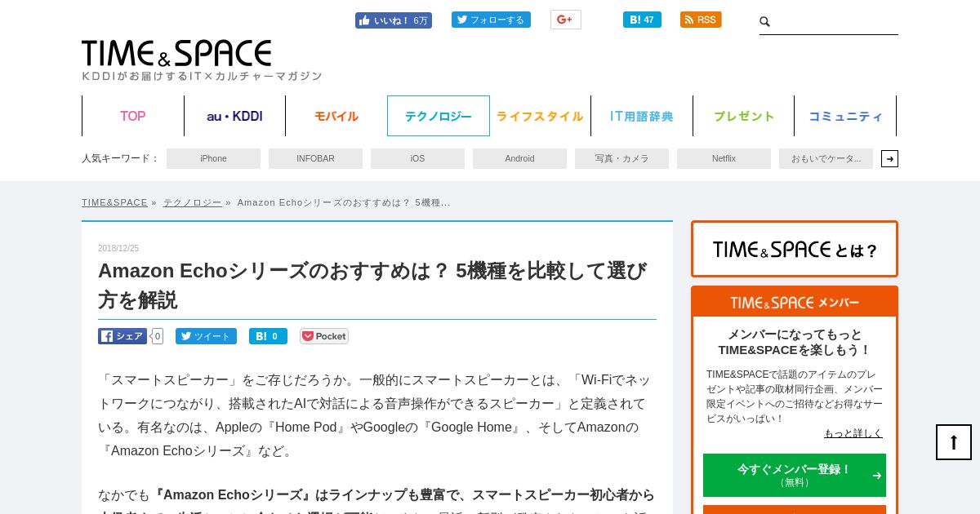Click the article ツイート button

pos(206,336)
